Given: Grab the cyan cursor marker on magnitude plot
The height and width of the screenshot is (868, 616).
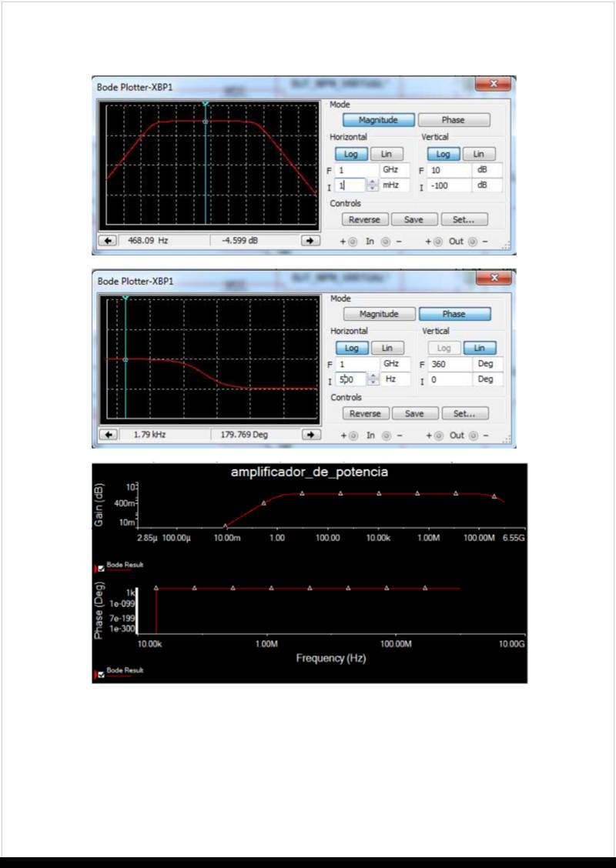Looking at the screenshot, I should point(206,103).
